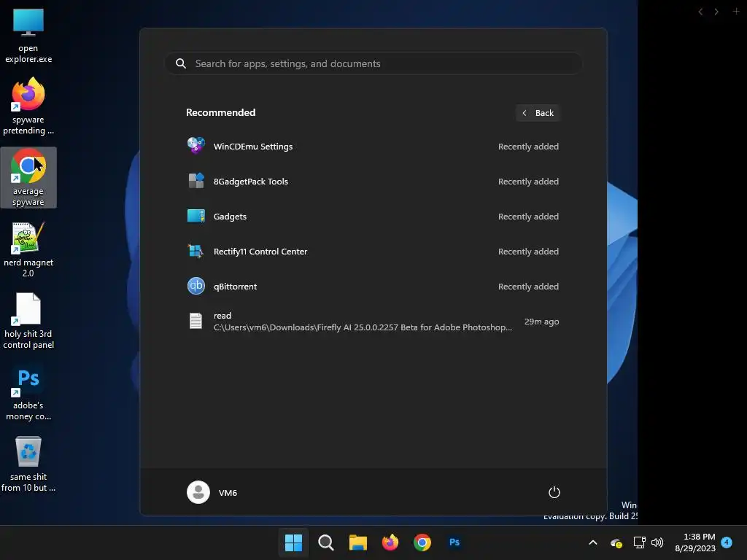This screenshot has width=747, height=560.
Task: Open the 'open explorer.exe' desktop icon
Action: 28,36
